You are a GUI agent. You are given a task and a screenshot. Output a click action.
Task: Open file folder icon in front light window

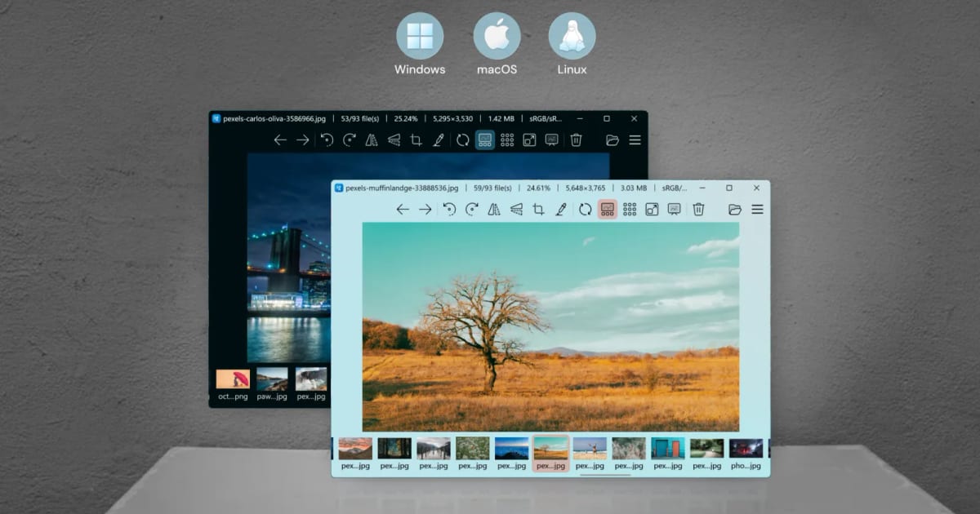(x=735, y=210)
